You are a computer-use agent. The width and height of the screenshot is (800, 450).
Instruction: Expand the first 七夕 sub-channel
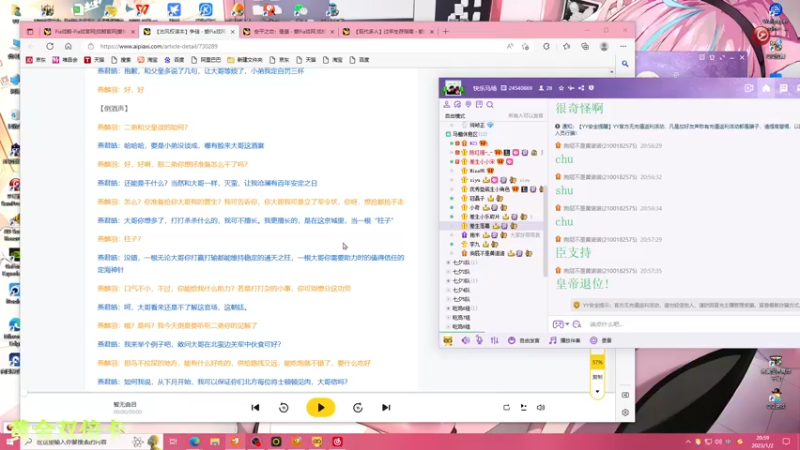(x=448, y=262)
